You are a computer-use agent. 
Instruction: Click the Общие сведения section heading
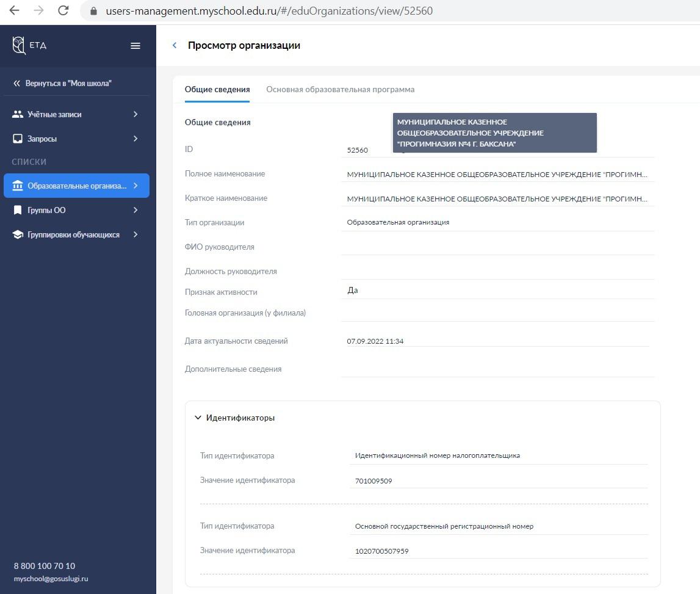[217, 122]
